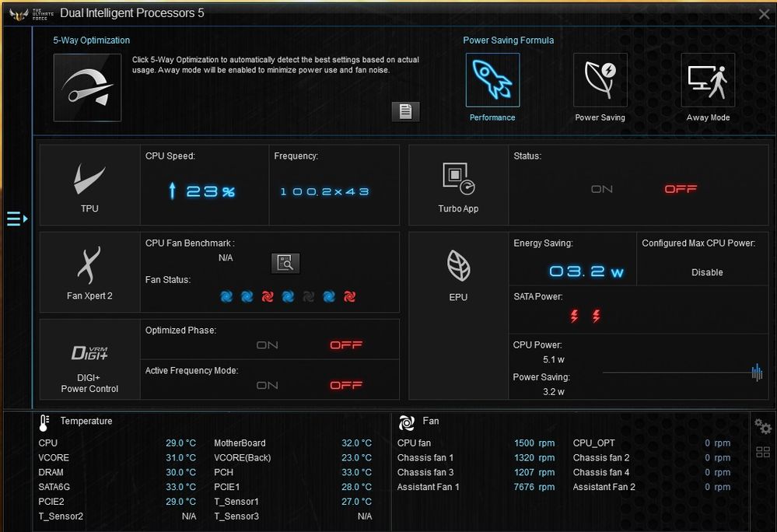Click the T_Sensor1 27.0 °C value
Screen dimensions: 777x532
(356, 502)
